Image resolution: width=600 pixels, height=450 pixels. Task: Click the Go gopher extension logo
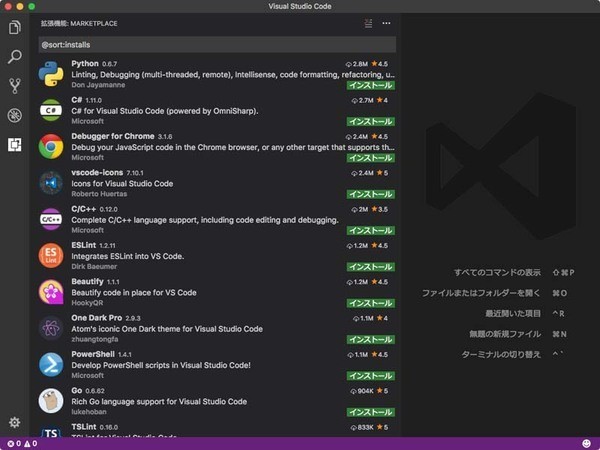pos(51,401)
